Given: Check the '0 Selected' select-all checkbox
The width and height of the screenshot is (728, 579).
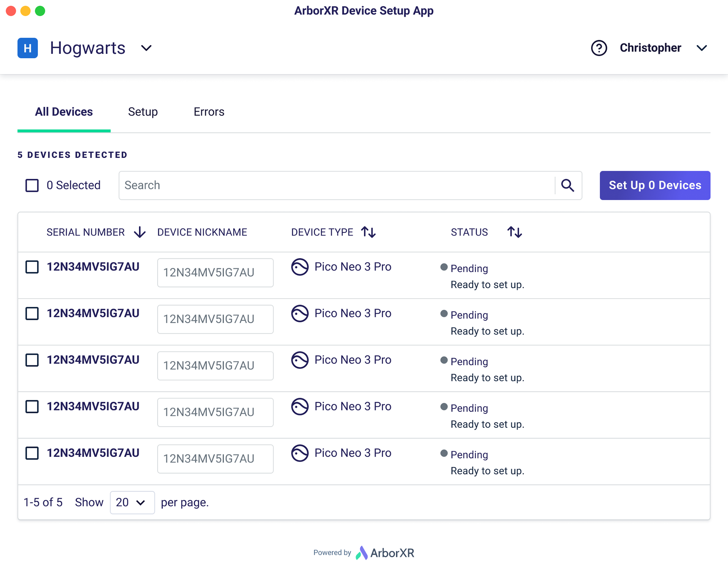Looking at the screenshot, I should (x=32, y=185).
